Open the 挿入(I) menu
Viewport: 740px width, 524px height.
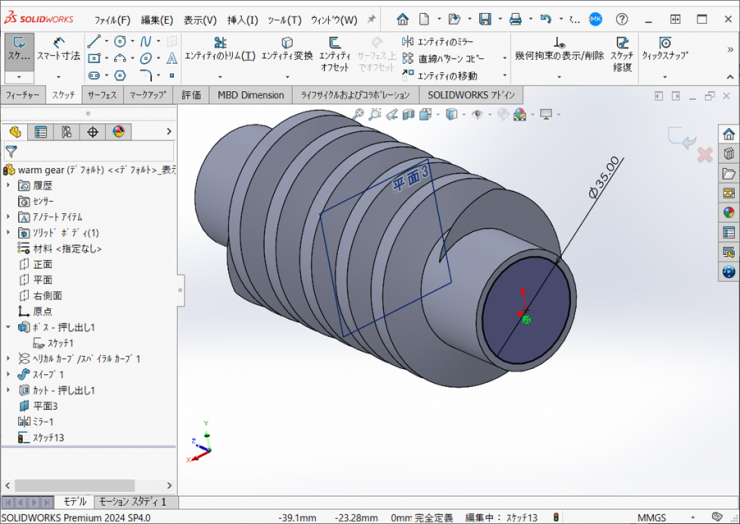point(242,20)
